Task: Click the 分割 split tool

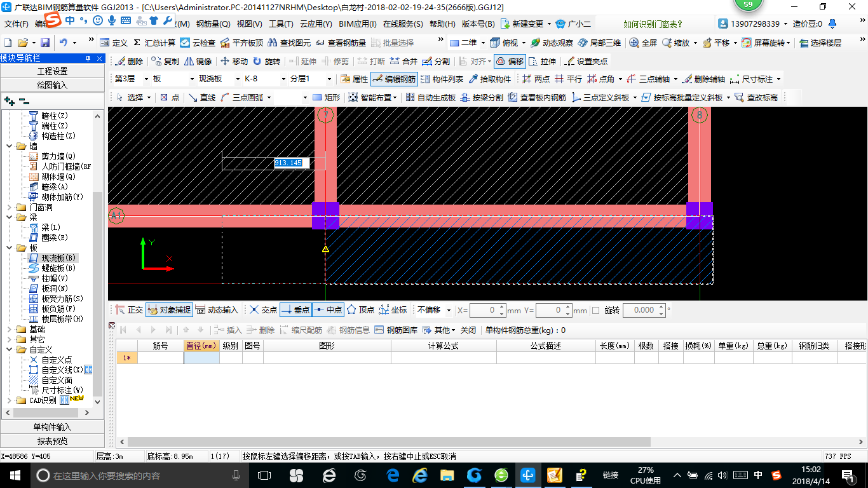Action: (436, 62)
